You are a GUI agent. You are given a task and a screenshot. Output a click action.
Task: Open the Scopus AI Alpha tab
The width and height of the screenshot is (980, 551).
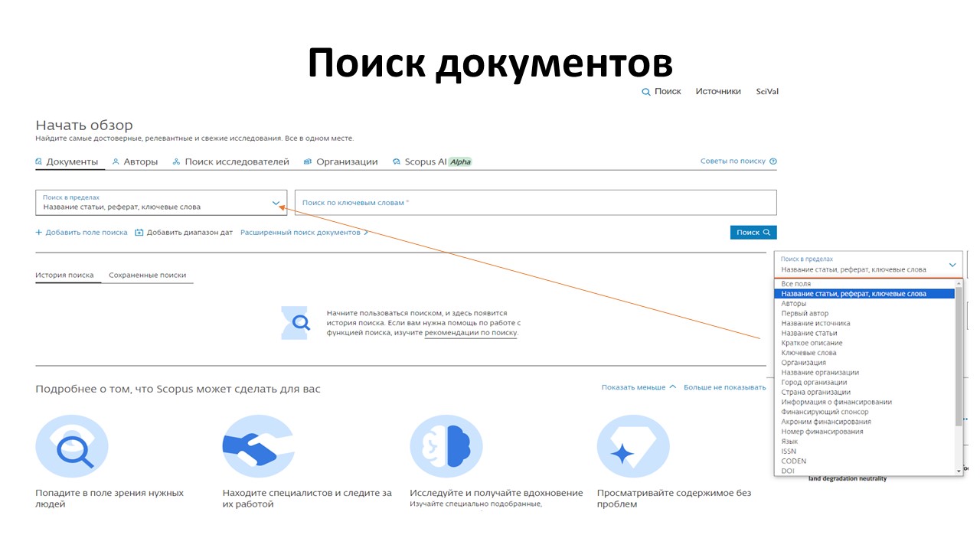point(432,161)
